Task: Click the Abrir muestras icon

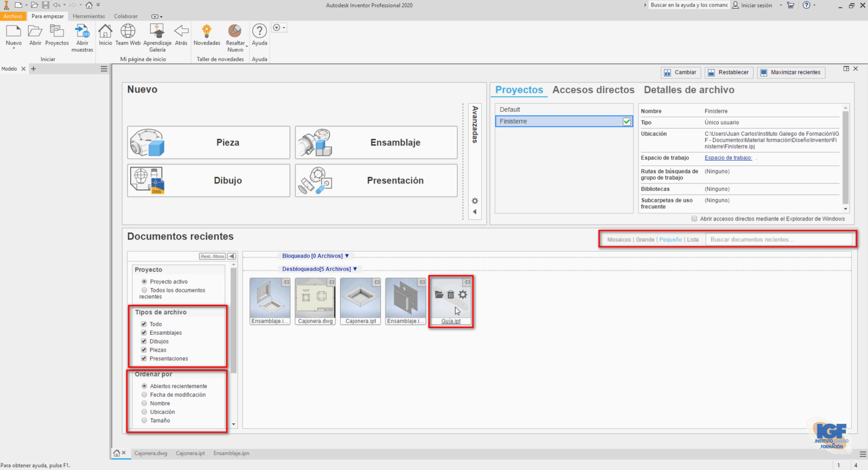Action: click(x=82, y=31)
